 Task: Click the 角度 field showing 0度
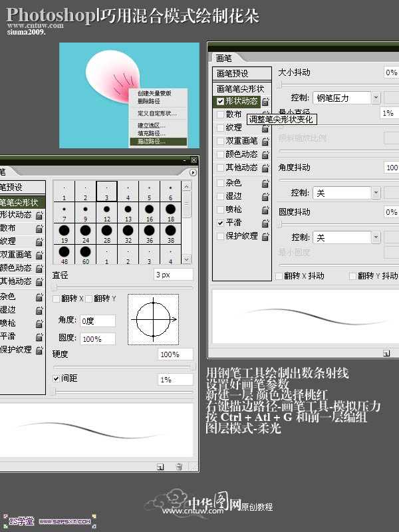click(98, 321)
